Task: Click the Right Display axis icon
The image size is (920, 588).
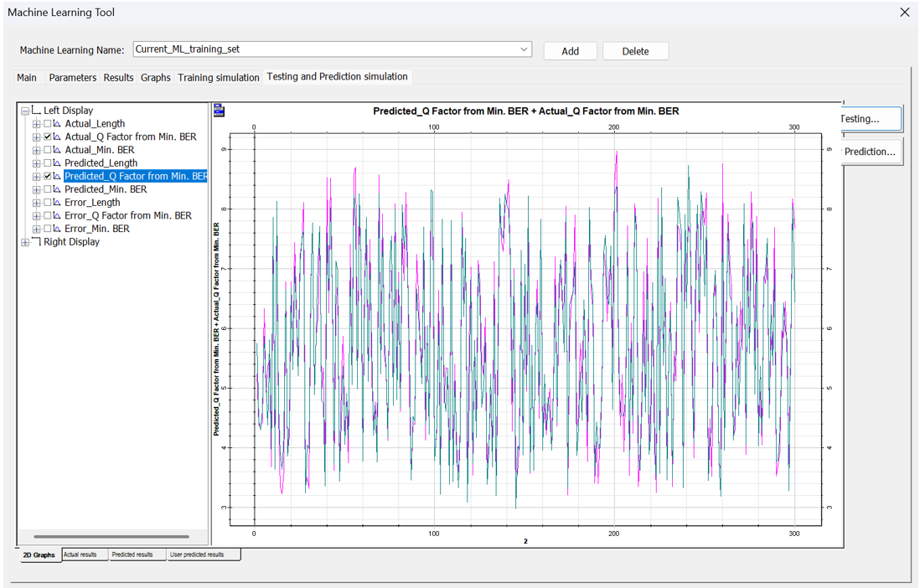Action: coord(36,242)
